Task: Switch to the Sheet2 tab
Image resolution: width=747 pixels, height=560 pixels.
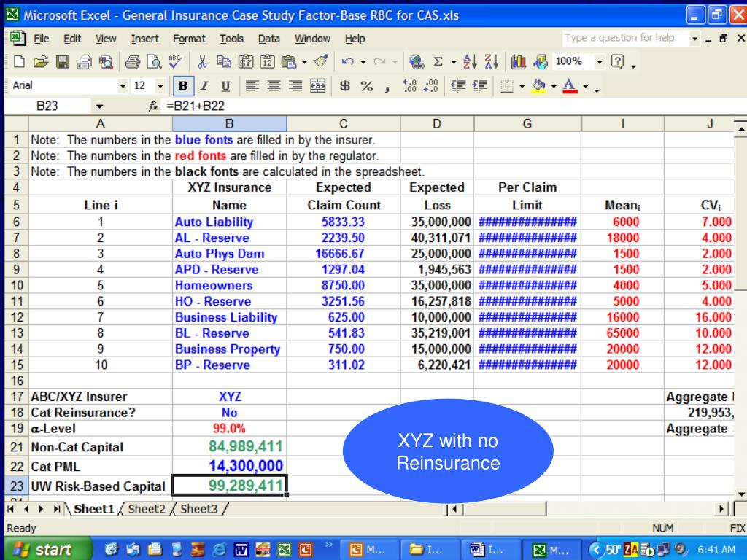Action: (146, 509)
